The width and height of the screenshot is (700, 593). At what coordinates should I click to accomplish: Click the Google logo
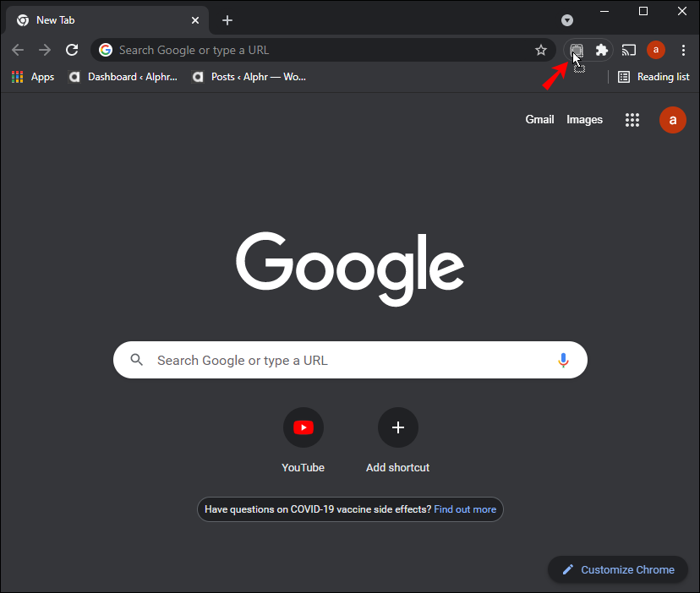tap(350, 269)
